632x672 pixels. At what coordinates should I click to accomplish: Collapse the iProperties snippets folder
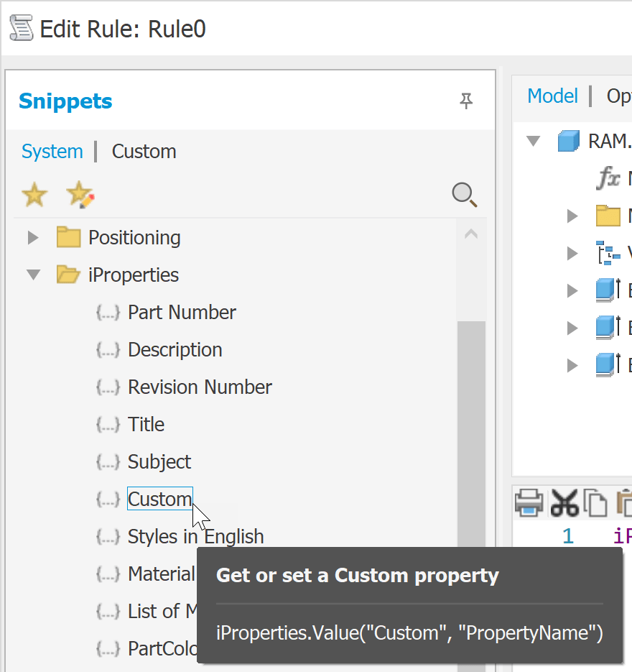coord(33,275)
